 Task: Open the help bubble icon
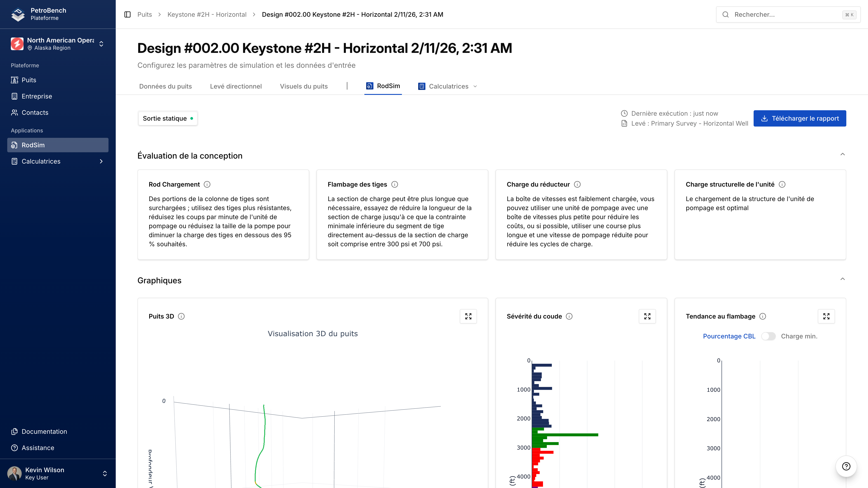(x=846, y=466)
